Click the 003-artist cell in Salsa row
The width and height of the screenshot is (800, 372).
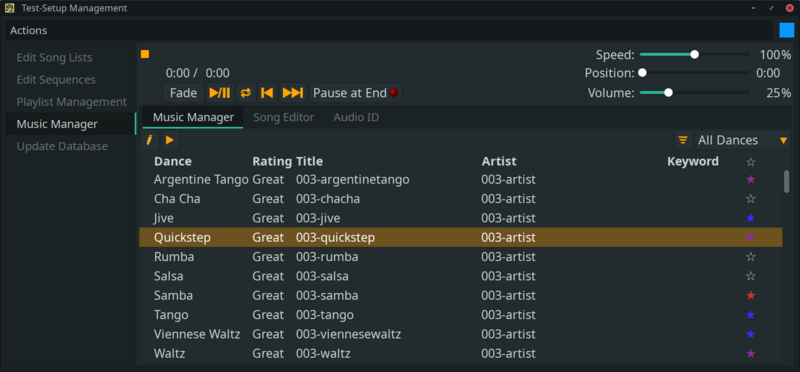tap(508, 276)
